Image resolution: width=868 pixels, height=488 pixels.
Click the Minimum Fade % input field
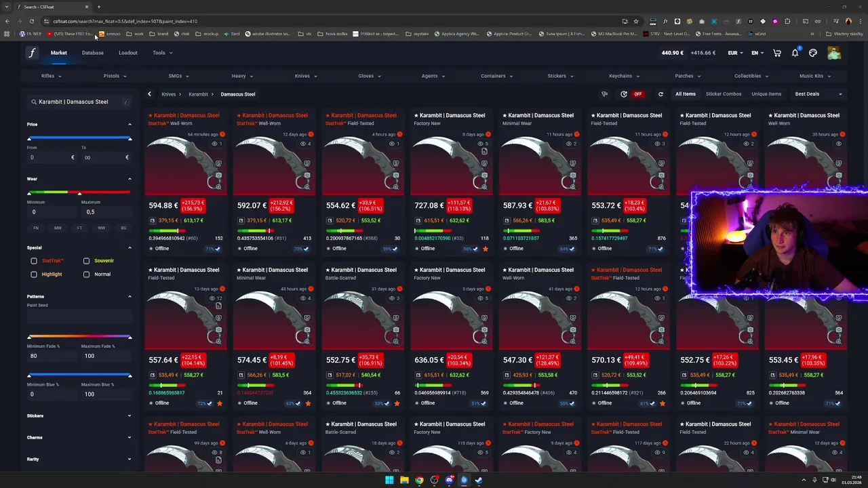51,356
